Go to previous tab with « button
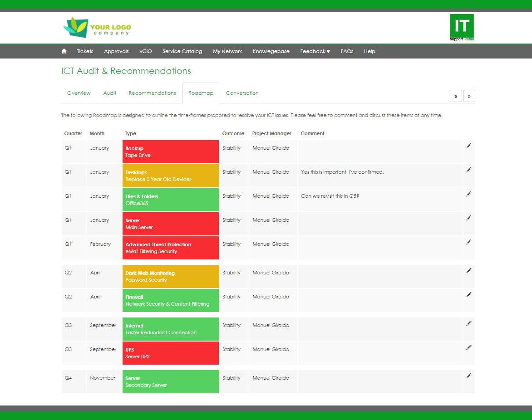 click(456, 96)
